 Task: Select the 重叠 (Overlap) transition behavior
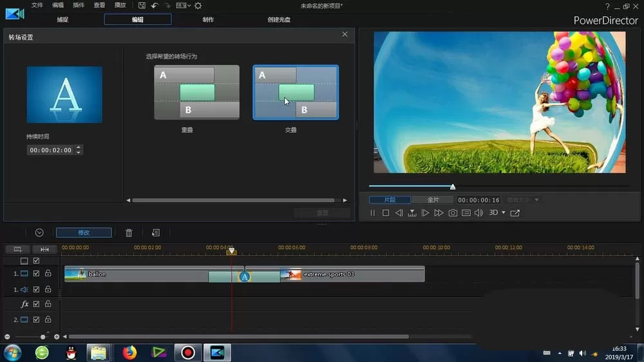click(196, 93)
